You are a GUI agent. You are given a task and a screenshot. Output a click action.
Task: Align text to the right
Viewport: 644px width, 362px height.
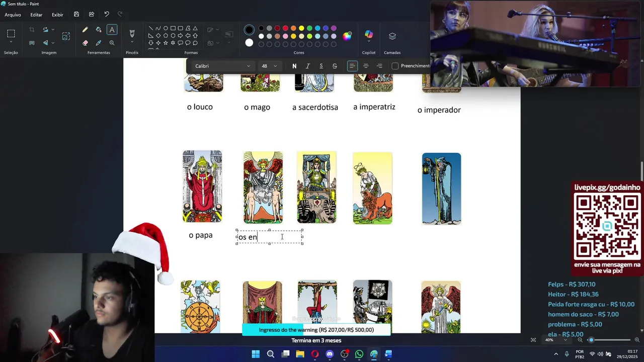tap(379, 66)
